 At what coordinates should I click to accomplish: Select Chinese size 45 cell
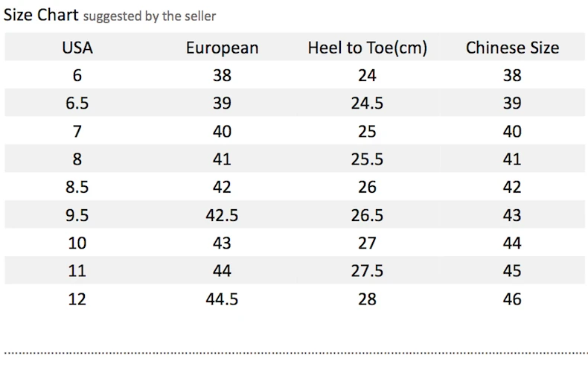[x=512, y=271]
